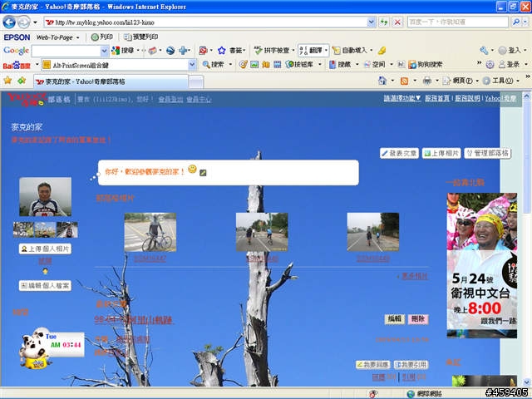Click the 5月24號 衛視中文台 advertisement banner
The height and width of the screenshot is (399, 532).
point(482,265)
